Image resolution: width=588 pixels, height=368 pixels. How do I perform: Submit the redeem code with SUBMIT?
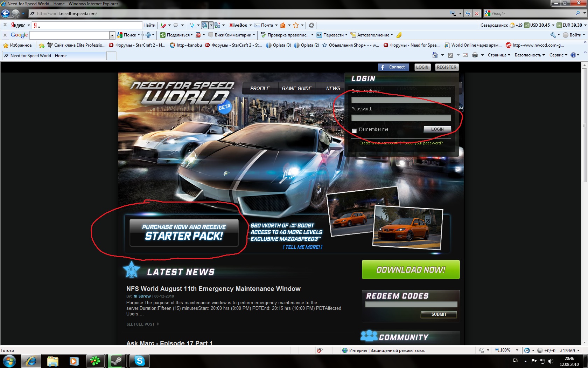(439, 314)
